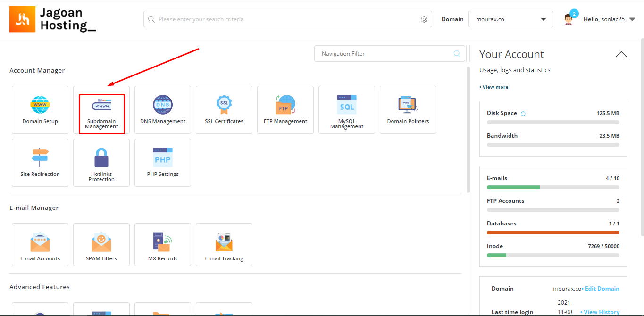Open SSL Certificates
644x316 pixels.
(224, 110)
